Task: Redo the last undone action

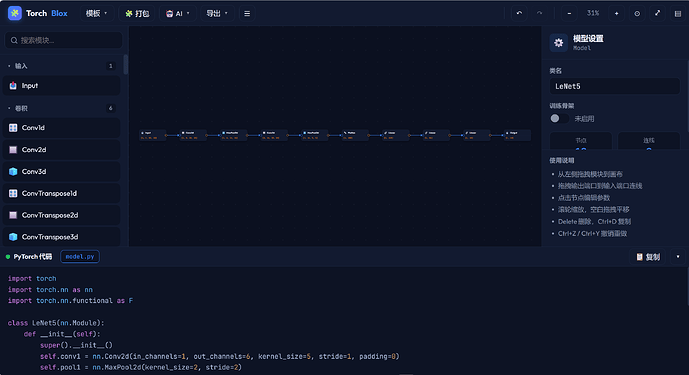Action: click(x=539, y=13)
